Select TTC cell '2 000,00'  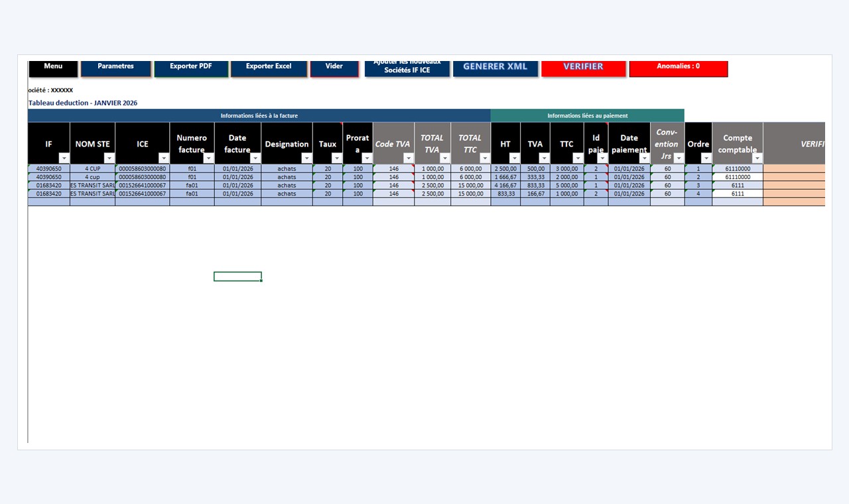click(567, 177)
